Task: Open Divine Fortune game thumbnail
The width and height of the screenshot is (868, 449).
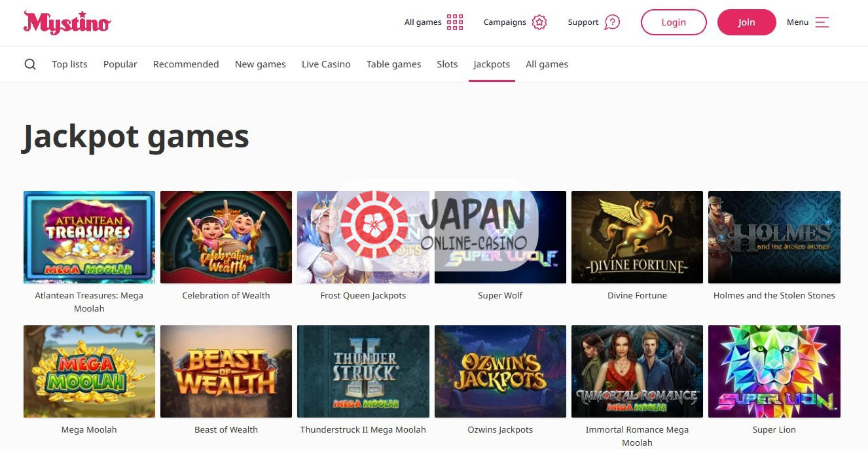Action: [637, 237]
